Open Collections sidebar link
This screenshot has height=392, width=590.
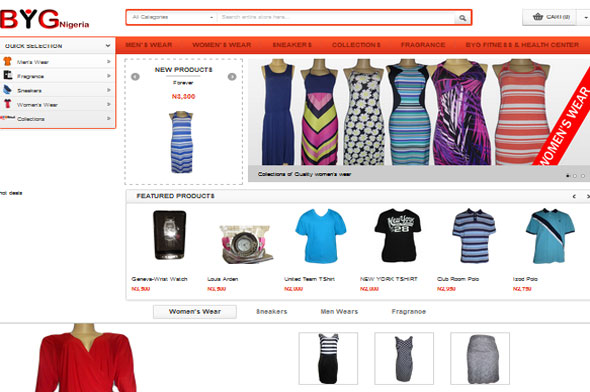(x=31, y=119)
